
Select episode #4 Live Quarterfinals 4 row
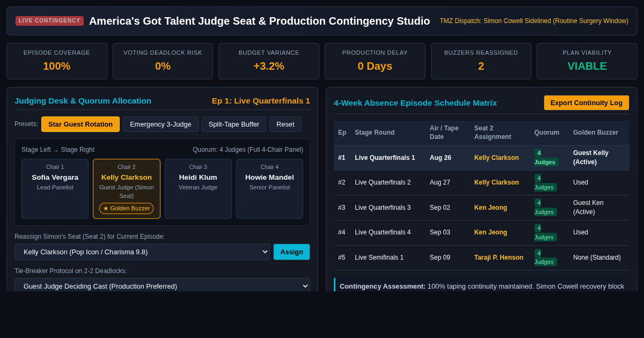click(481, 233)
